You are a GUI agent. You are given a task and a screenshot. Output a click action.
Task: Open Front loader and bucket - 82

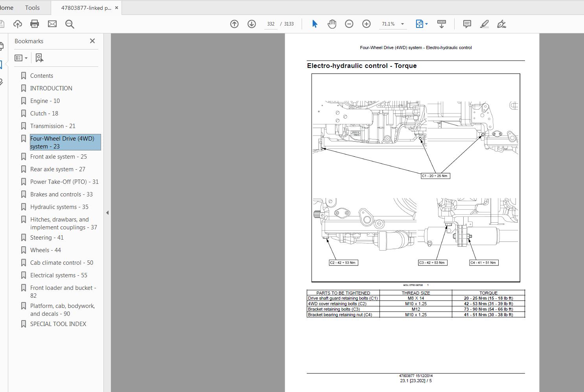(x=63, y=292)
